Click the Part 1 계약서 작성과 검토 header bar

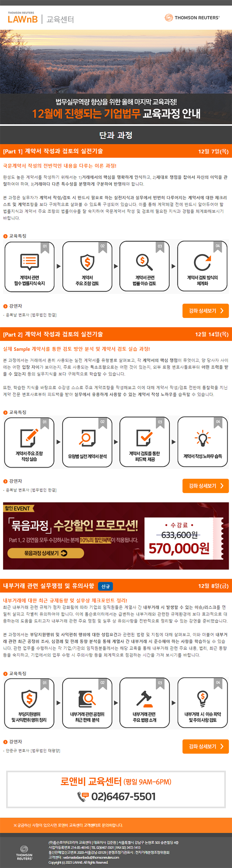tap(116, 151)
